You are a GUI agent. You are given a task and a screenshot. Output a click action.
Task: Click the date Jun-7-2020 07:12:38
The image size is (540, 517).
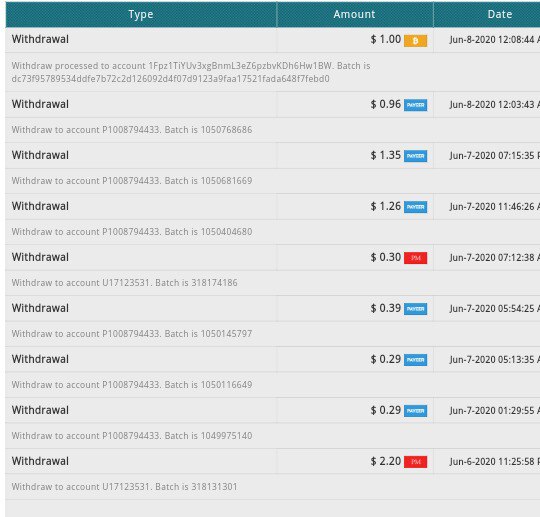[495, 257]
